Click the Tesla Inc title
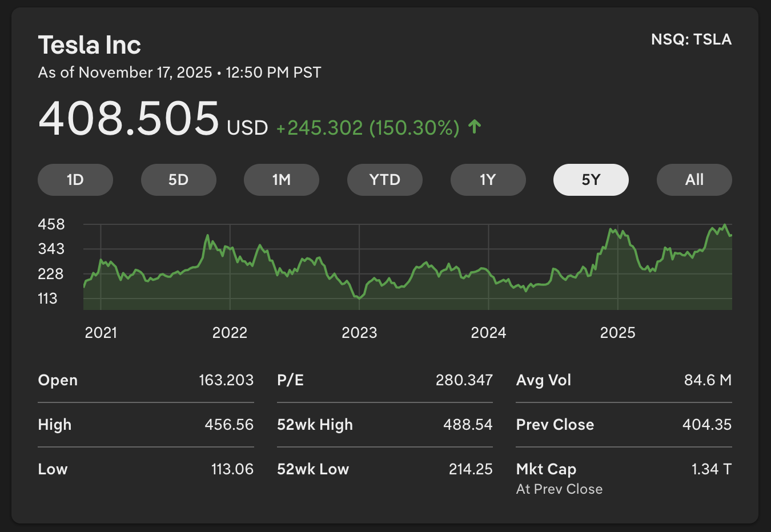771x532 pixels. click(90, 45)
